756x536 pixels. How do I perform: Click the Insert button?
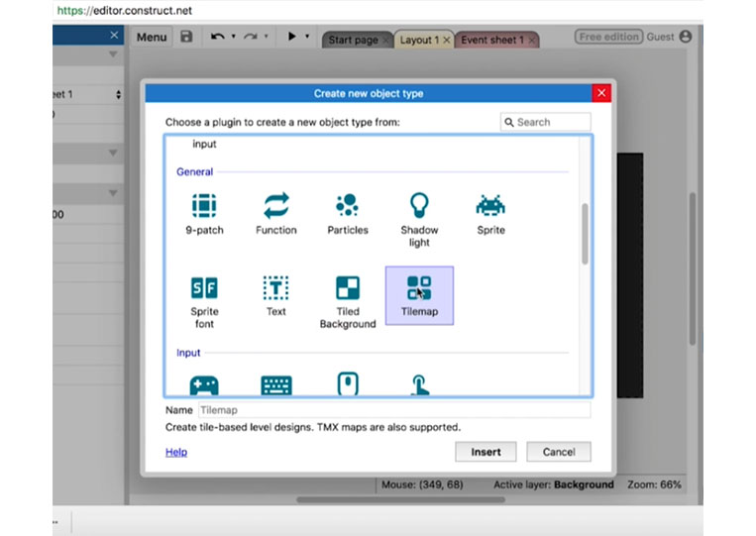[x=486, y=452]
